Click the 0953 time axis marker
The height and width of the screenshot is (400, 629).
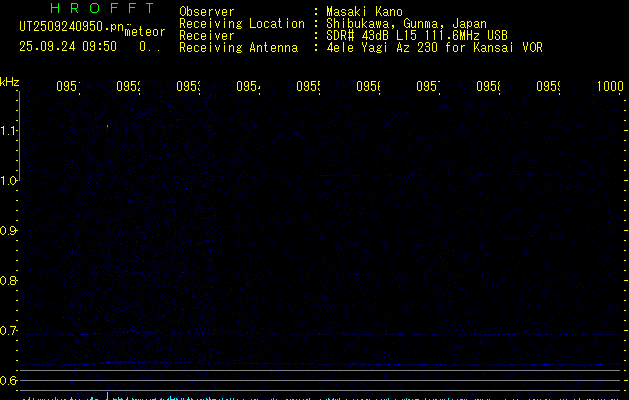(x=188, y=86)
